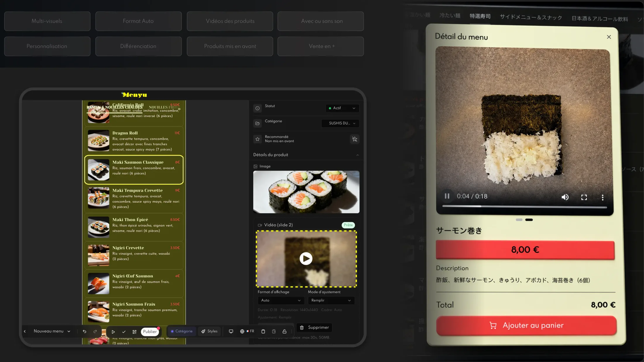Click the Différenciation button
The image size is (644, 362).
point(138,46)
